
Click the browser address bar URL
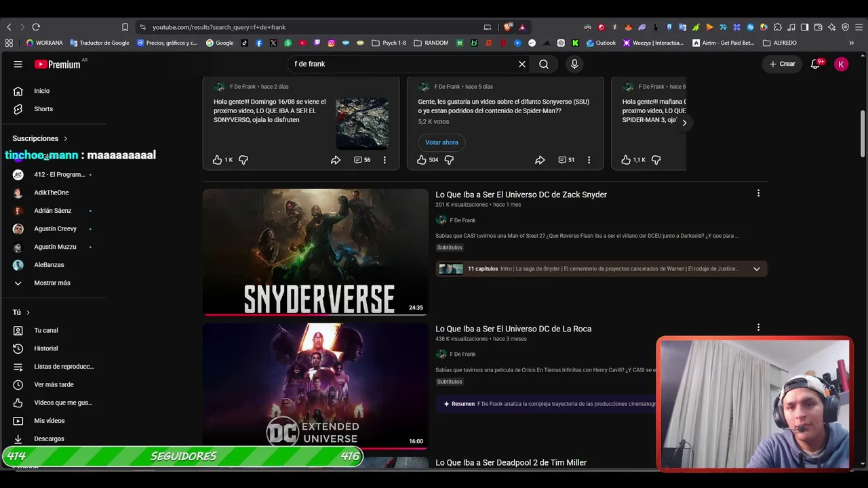pyautogui.click(x=219, y=27)
